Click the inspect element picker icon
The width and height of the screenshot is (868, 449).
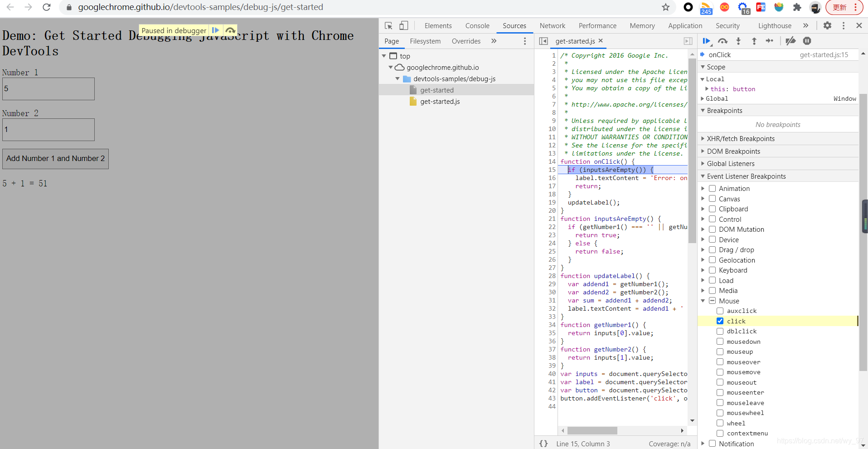388,25
